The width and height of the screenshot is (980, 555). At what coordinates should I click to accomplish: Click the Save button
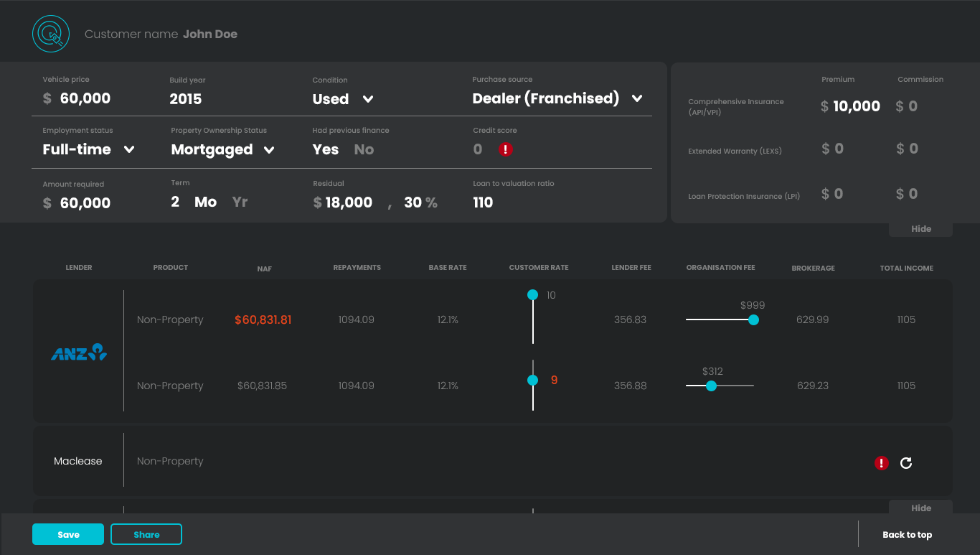click(x=68, y=534)
